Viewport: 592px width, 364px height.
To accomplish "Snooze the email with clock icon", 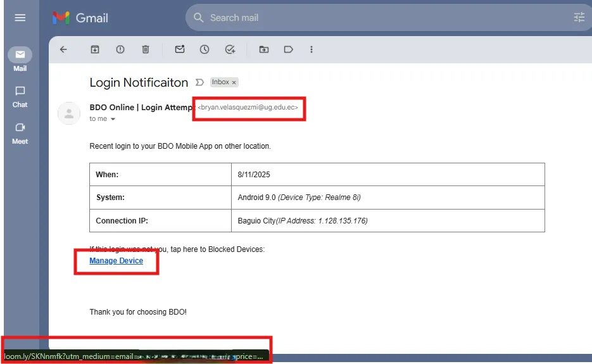I will pos(205,49).
